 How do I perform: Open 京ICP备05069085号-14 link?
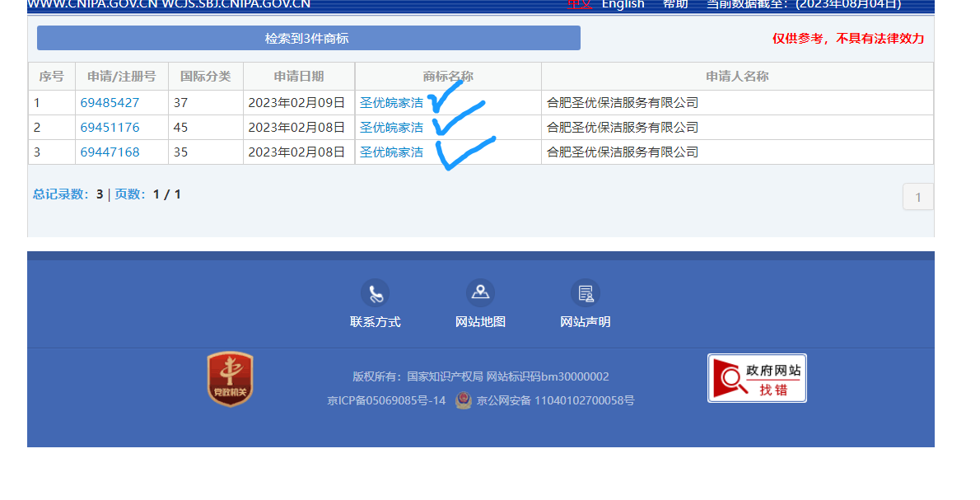[x=386, y=400]
